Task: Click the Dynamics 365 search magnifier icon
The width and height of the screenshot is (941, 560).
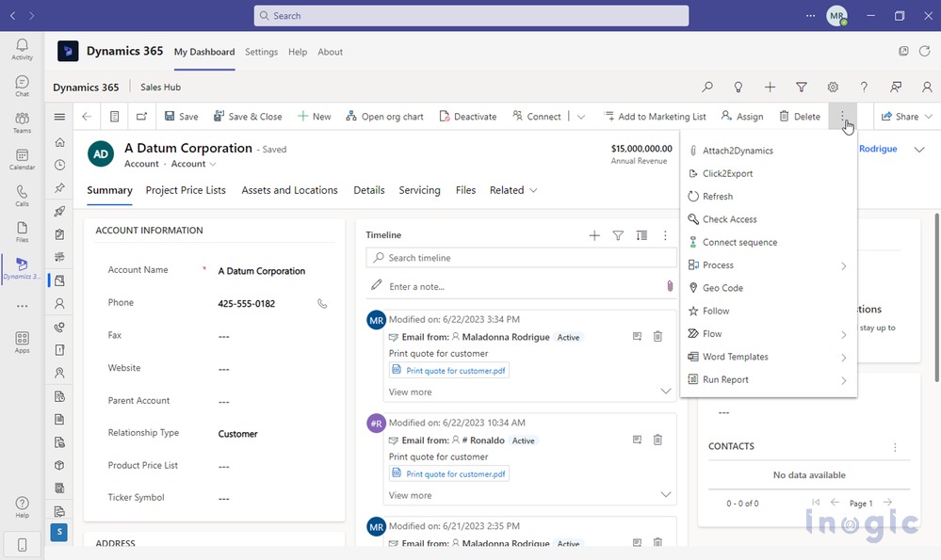Action: click(707, 87)
